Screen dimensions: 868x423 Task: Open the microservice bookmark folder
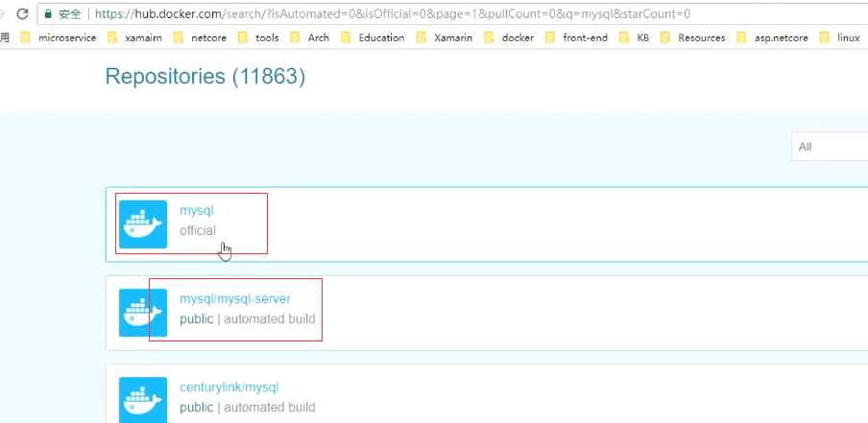[59, 37]
